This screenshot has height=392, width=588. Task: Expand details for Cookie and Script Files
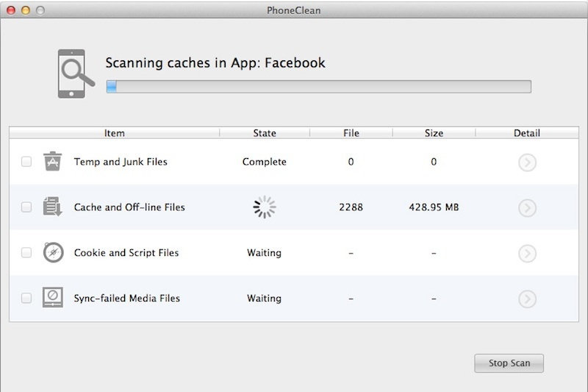pyautogui.click(x=527, y=254)
